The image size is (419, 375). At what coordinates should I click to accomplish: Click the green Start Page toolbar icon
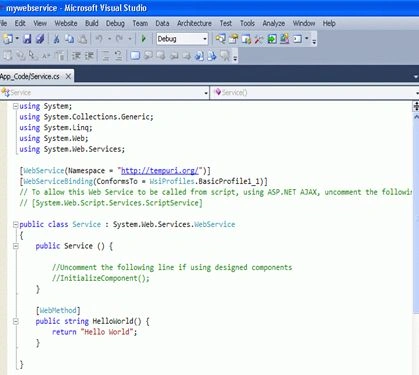tap(272, 39)
